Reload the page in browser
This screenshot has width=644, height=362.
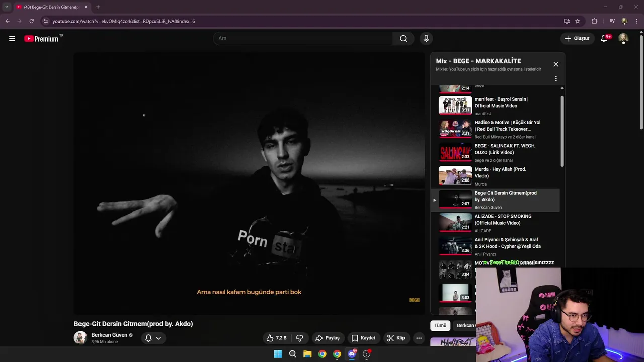31,21
